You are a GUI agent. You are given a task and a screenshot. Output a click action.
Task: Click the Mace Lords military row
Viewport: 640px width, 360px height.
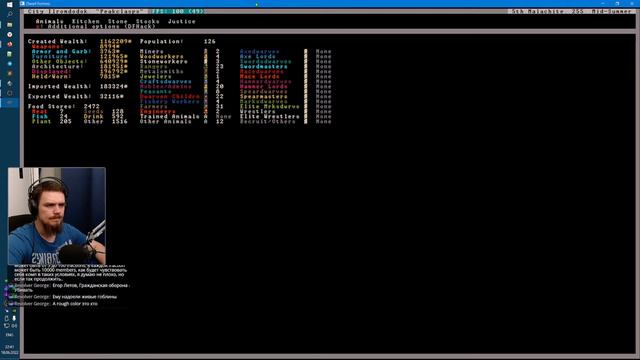pyautogui.click(x=286, y=76)
